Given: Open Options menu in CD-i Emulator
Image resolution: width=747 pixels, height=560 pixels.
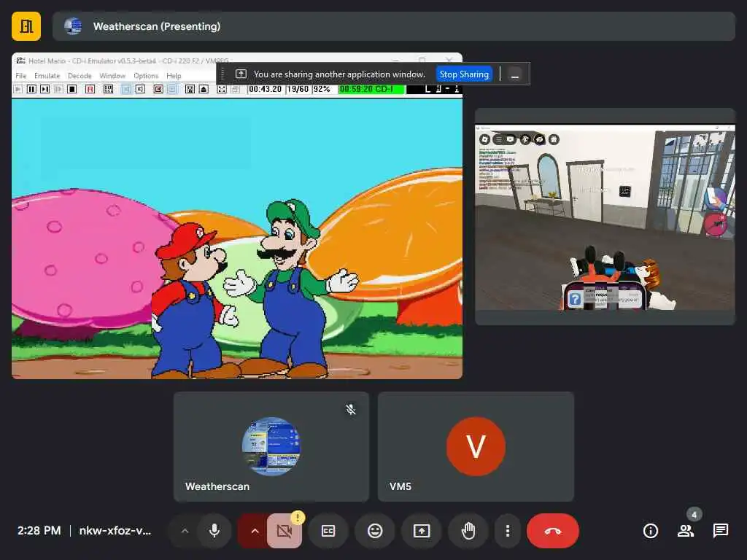Looking at the screenshot, I should 146,76.
